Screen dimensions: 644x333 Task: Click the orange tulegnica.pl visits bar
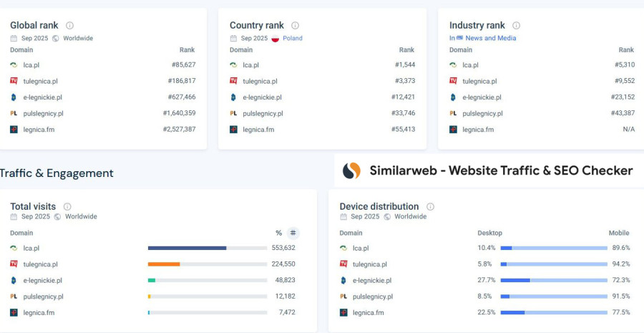click(164, 264)
